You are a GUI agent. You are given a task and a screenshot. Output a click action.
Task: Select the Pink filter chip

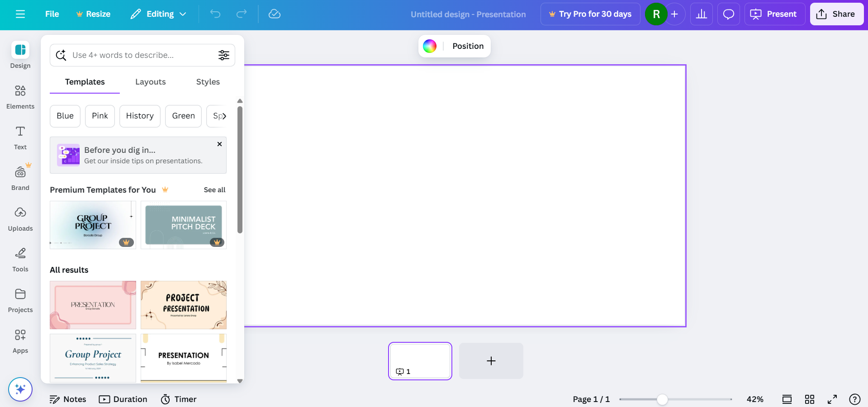coord(100,116)
